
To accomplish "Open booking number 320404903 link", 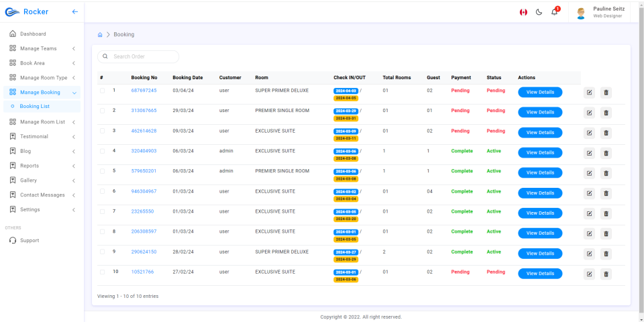I will [x=144, y=151].
